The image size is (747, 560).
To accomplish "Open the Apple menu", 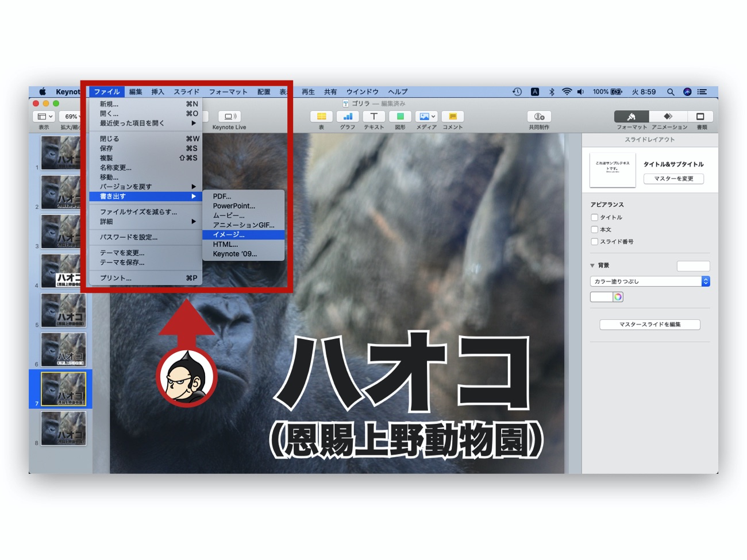I will click(x=43, y=92).
